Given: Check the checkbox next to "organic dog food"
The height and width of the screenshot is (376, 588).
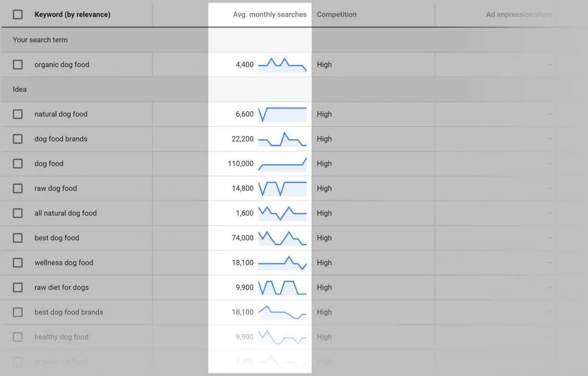Looking at the screenshot, I should (x=17, y=64).
